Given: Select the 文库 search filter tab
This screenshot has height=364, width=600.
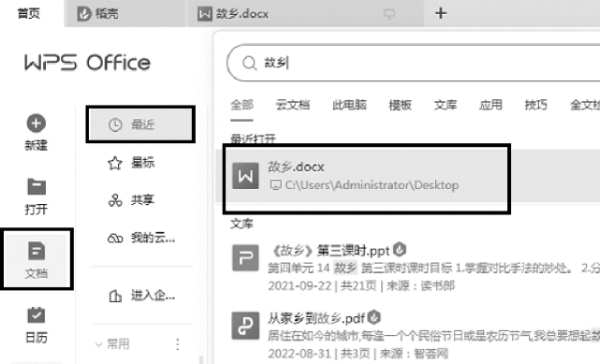Looking at the screenshot, I should [x=446, y=105].
